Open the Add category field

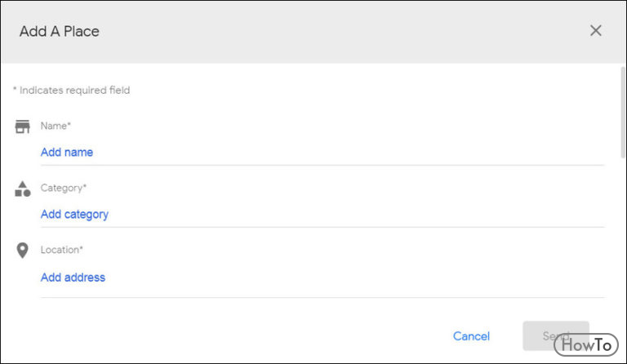pyautogui.click(x=322, y=215)
